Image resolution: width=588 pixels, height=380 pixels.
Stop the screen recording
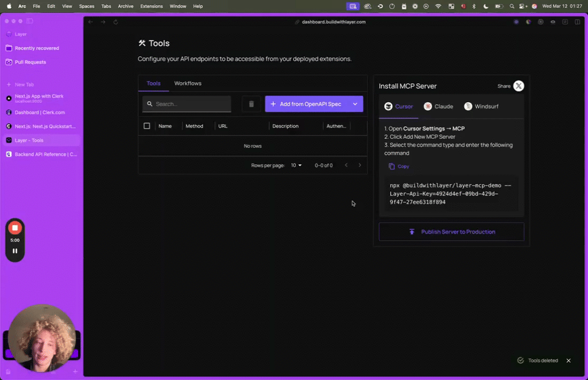(x=15, y=227)
